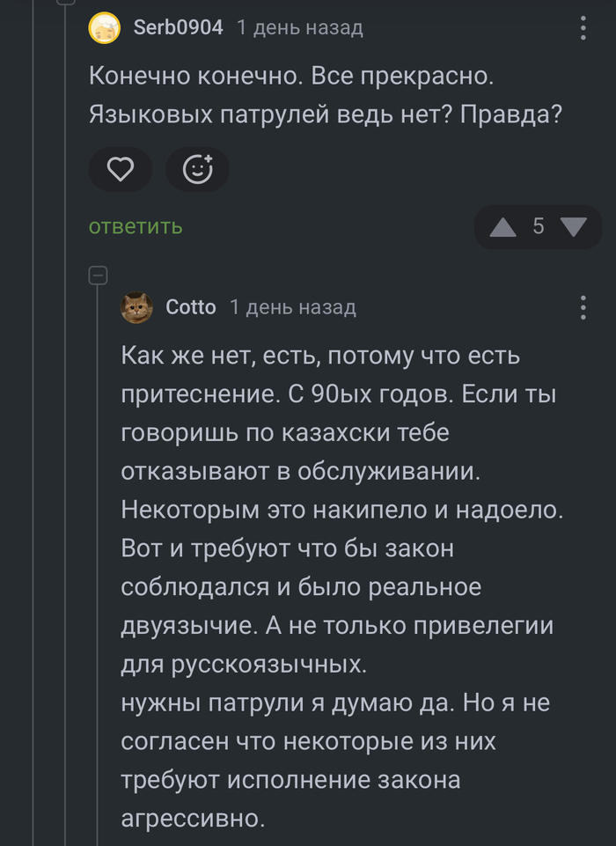The width and height of the screenshot is (616, 846).
Task: Click the comment rating count 5
Action: [538, 227]
